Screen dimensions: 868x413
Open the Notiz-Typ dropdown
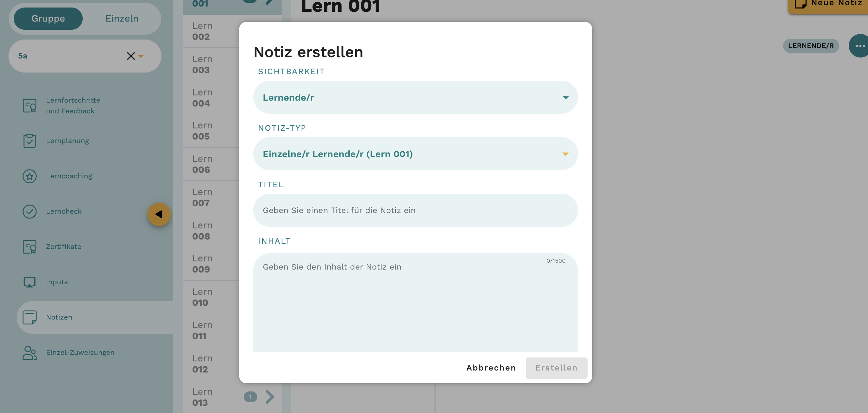pos(415,154)
